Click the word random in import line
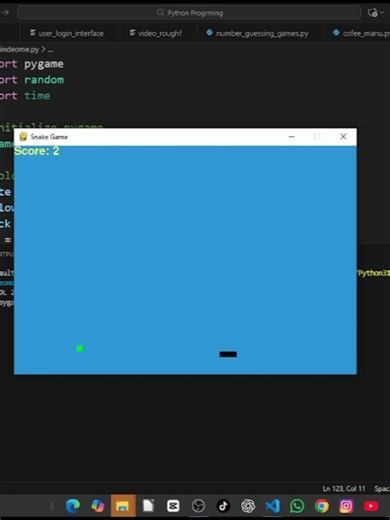This screenshot has height=520, width=390. 44,80
